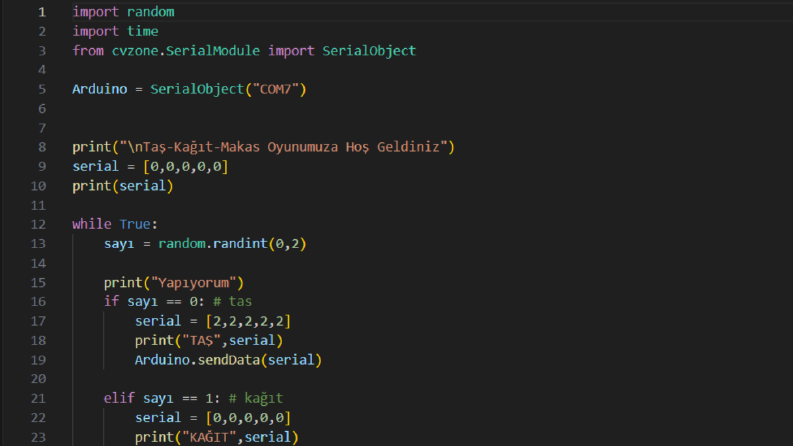The width and height of the screenshot is (793, 446).
Task: Click line number 12 in the gutter
Action: (38, 225)
